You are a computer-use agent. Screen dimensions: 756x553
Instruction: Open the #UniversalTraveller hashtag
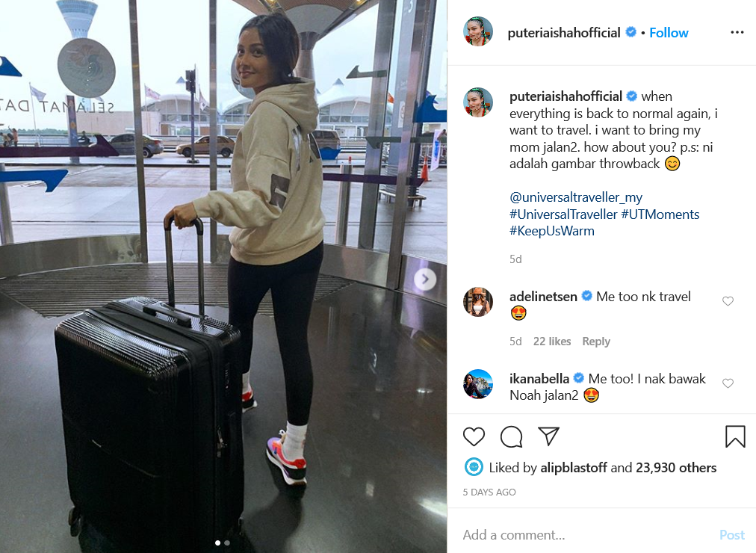[563, 214]
